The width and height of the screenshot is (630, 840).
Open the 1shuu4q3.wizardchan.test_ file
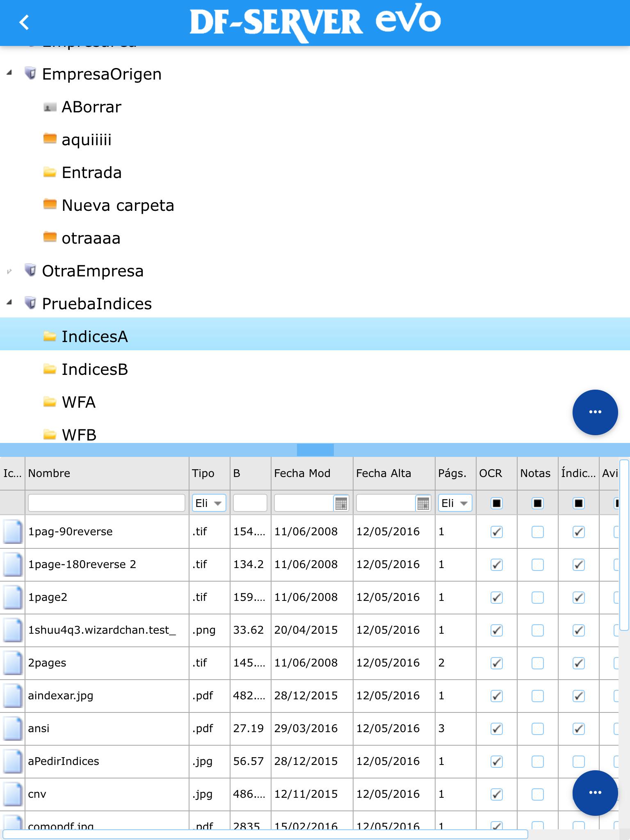point(102,630)
